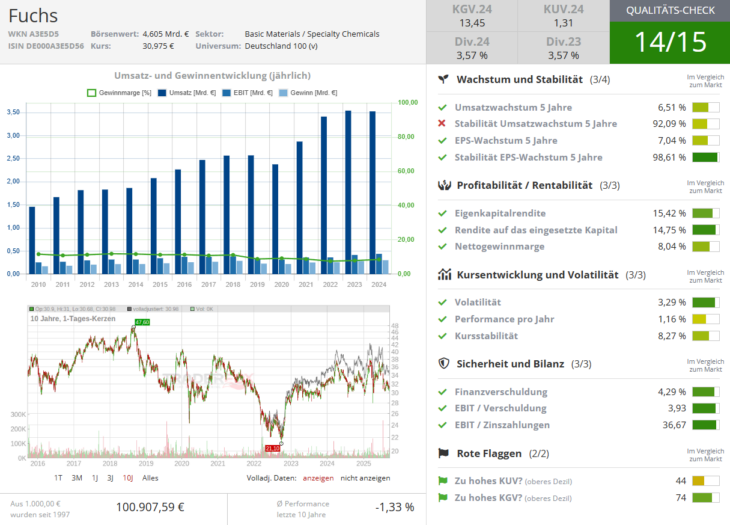Click 'nicht anzeigen' for Volladj. Daten
Image resolution: width=730 pixels, height=525 pixels.
[x=365, y=478]
